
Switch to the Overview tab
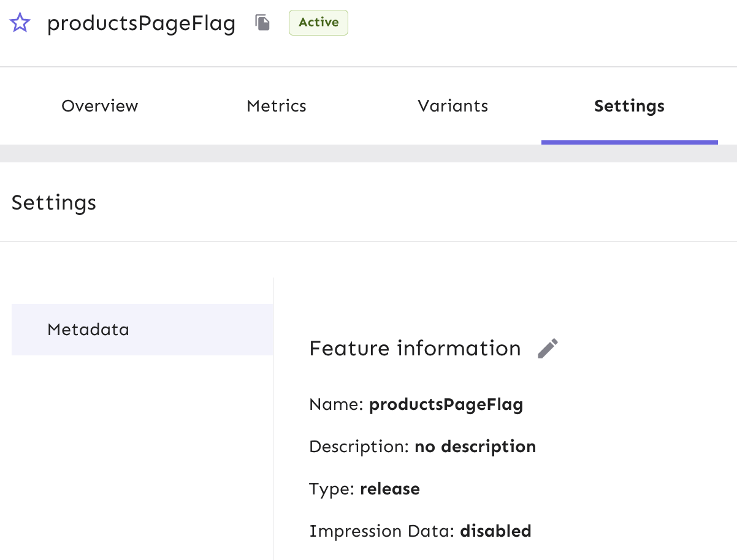(99, 105)
